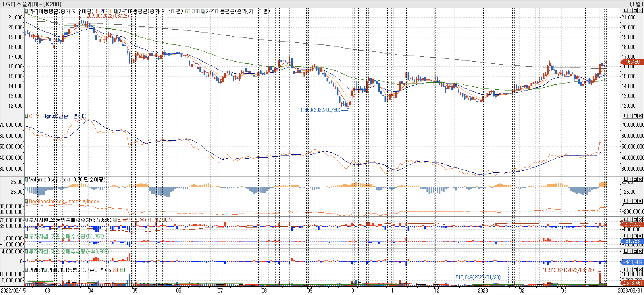Maximize the 거래량 volume panel at the bottom
Image resolution: width=644 pixels, height=295 pixels.
click(x=635, y=269)
